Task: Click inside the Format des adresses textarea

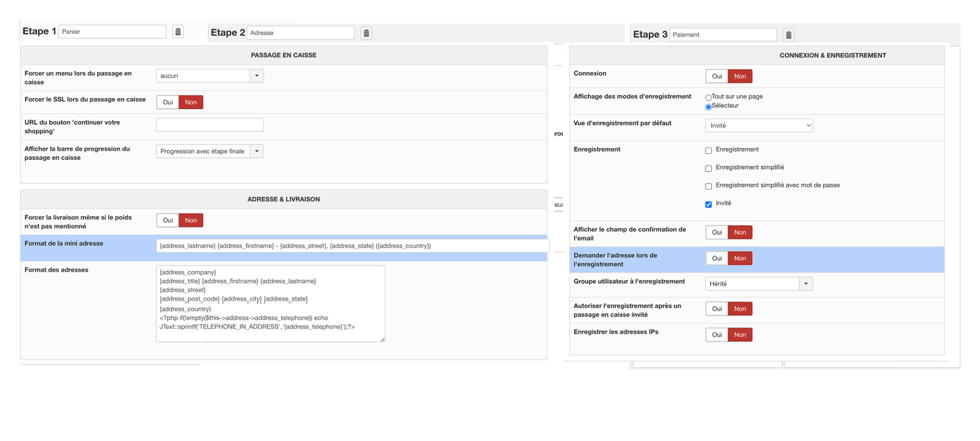Action: pyautogui.click(x=271, y=304)
